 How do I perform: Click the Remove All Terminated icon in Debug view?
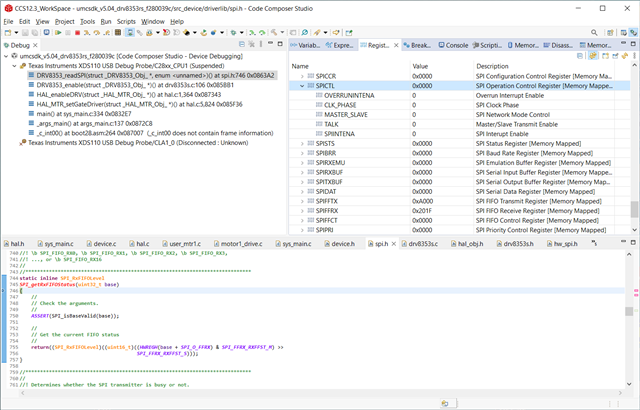click(252, 44)
